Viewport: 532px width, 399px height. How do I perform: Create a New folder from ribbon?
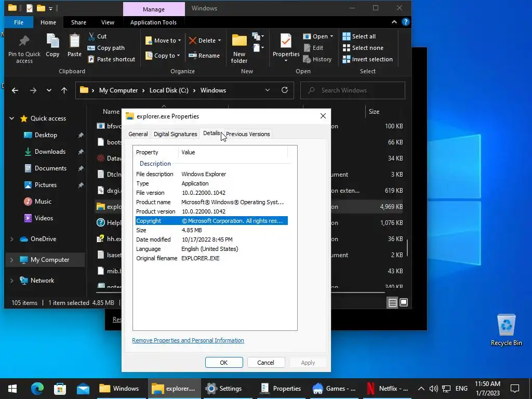(x=239, y=48)
